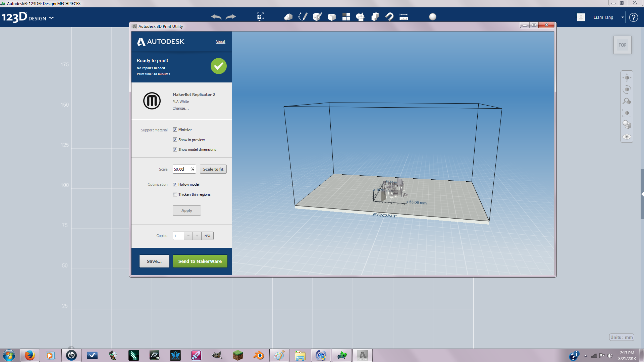Open the Grouping tool menu
Image resolution: width=644 pixels, height=362 pixels.
(360, 17)
